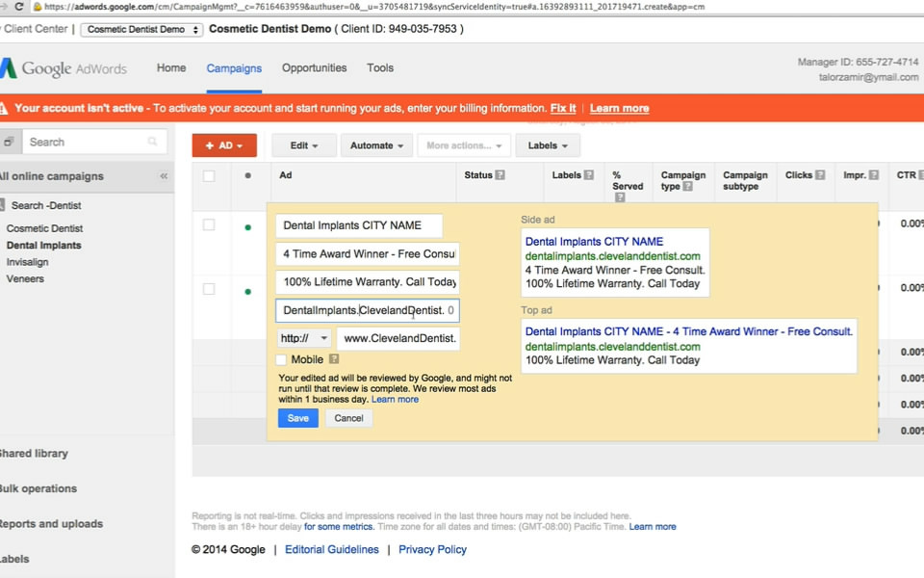Open the Edit dropdown
924x578 pixels.
[x=304, y=145]
